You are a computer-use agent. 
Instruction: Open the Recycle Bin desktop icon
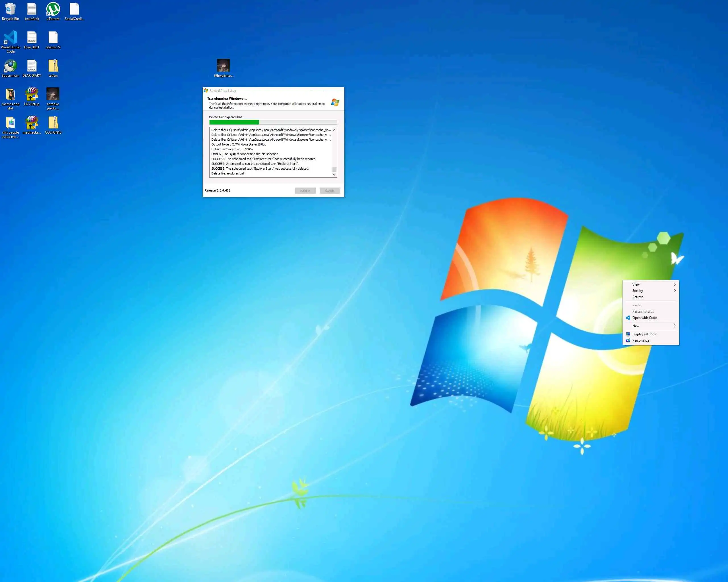pyautogui.click(x=11, y=9)
